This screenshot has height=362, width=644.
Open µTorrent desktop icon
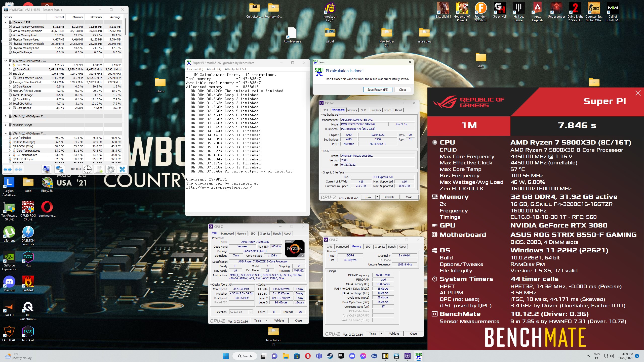click(9, 234)
